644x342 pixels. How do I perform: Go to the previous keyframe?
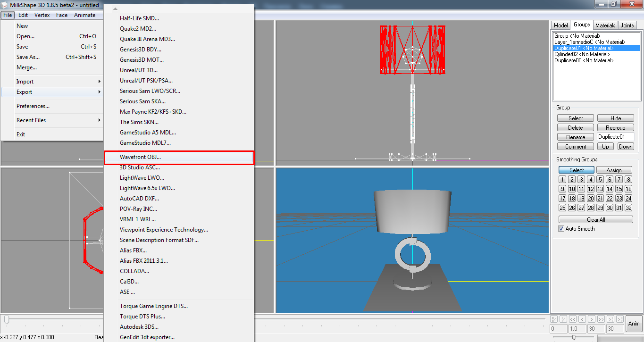click(563, 319)
